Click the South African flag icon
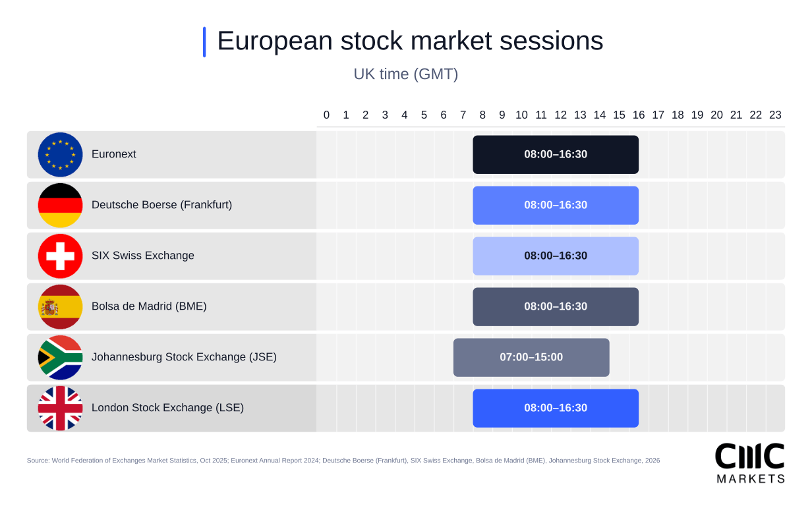 60,357
